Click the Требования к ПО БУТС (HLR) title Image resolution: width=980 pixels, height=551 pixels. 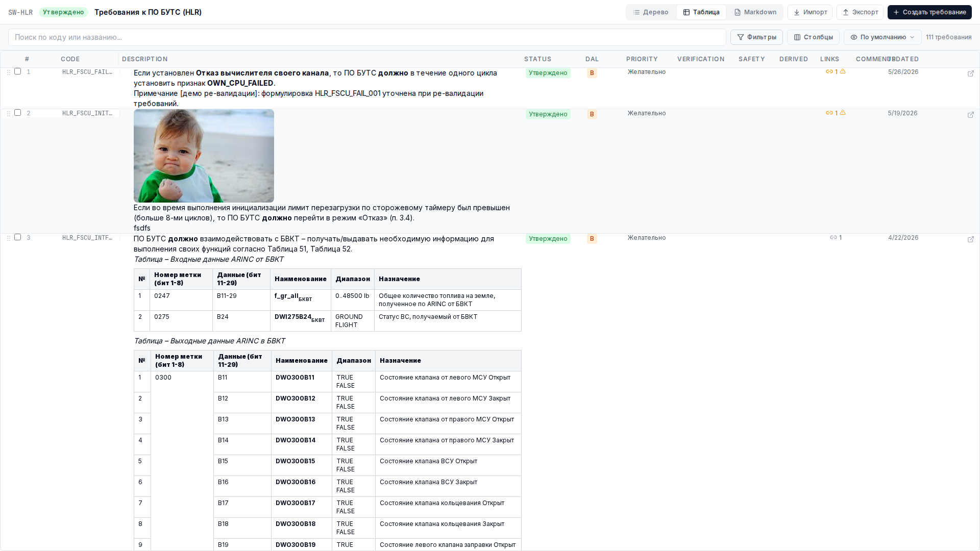click(x=148, y=12)
